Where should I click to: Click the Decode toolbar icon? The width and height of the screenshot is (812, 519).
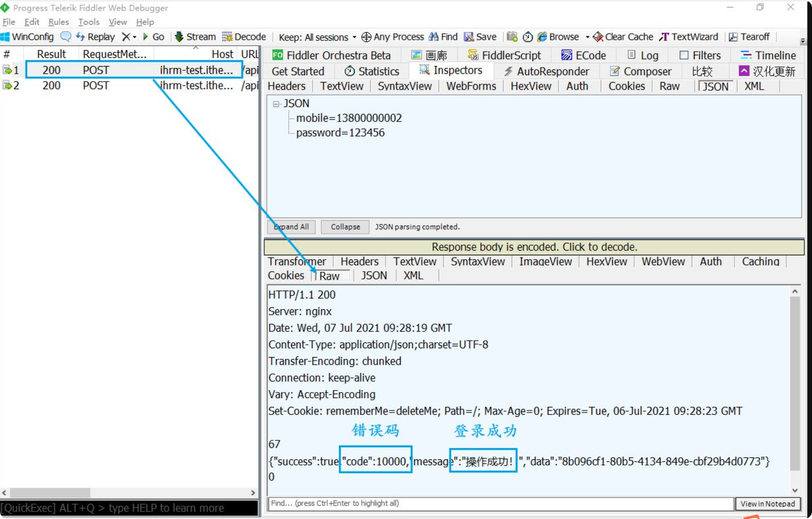click(x=227, y=37)
